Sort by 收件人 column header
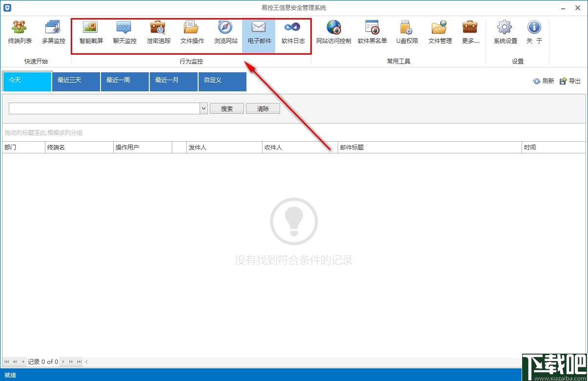Viewport: 588px width, 381px height. point(300,148)
